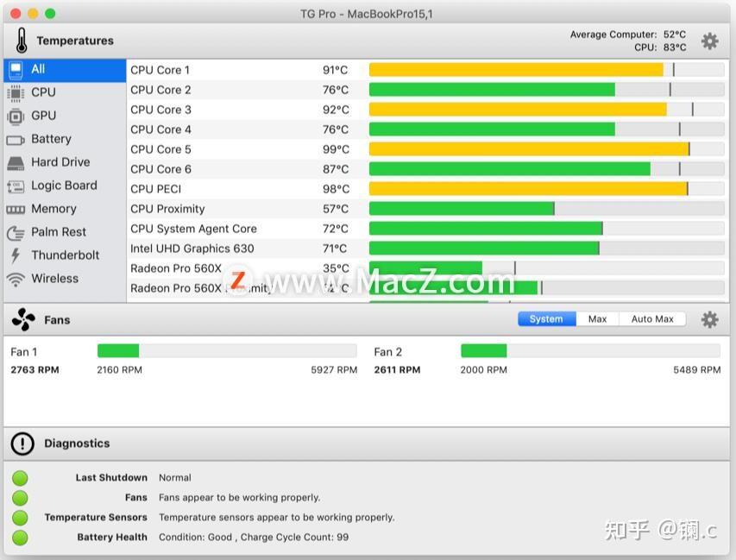Select the CPU PECI sensor row
The width and height of the screenshot is (736, 560).
[x=427, y=189]
